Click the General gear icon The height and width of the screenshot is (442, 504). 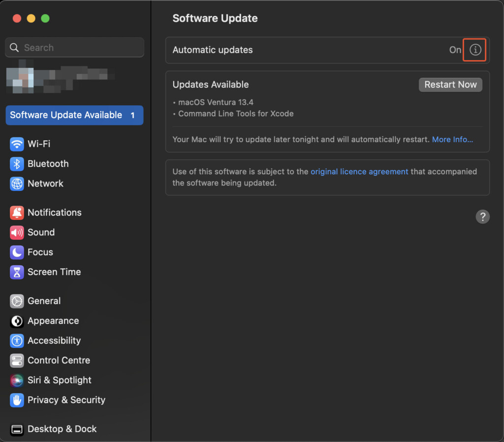(x=17, y=301)
